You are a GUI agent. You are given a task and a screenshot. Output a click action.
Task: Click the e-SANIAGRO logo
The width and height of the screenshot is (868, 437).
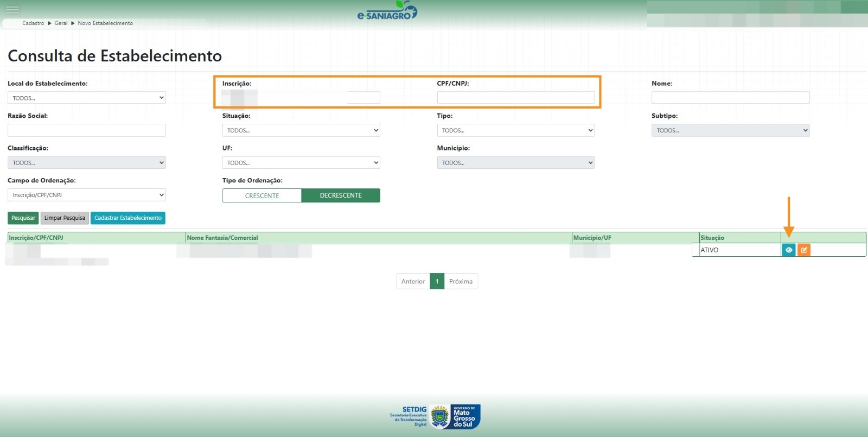[x=387, y=12]
